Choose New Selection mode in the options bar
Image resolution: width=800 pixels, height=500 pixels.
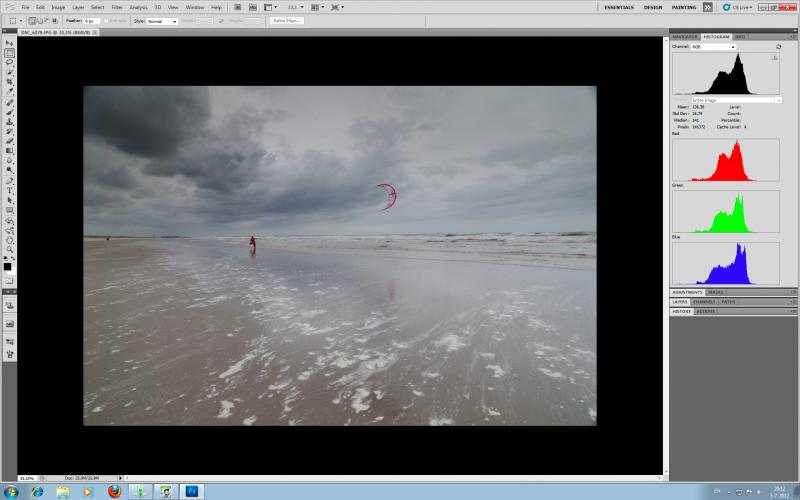tap(33, 21)
